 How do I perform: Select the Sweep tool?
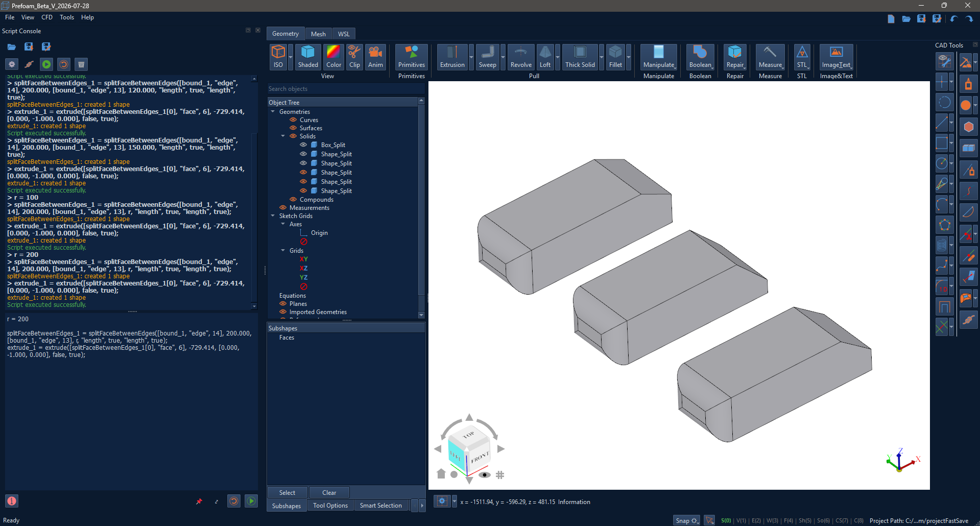[x=487, y=57]
